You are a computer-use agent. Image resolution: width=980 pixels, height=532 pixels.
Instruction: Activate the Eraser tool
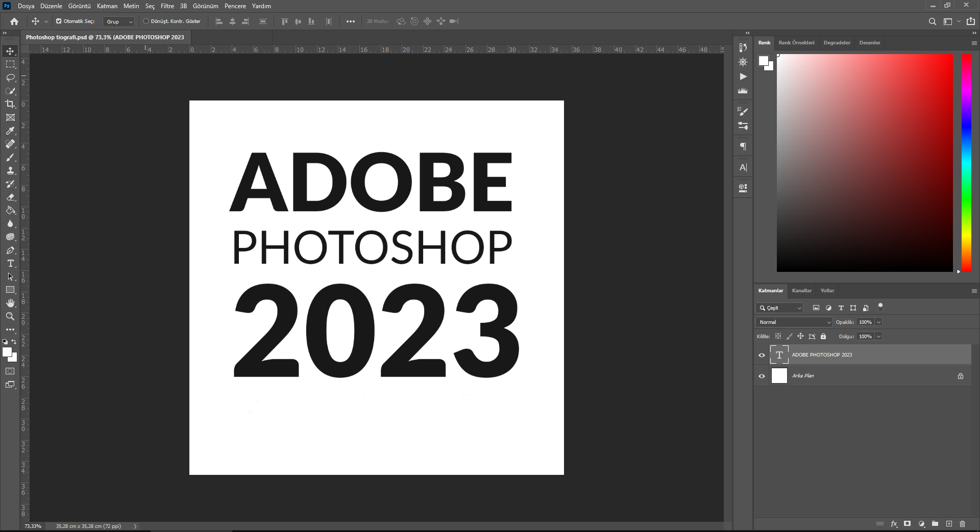(x=10, y=197)
